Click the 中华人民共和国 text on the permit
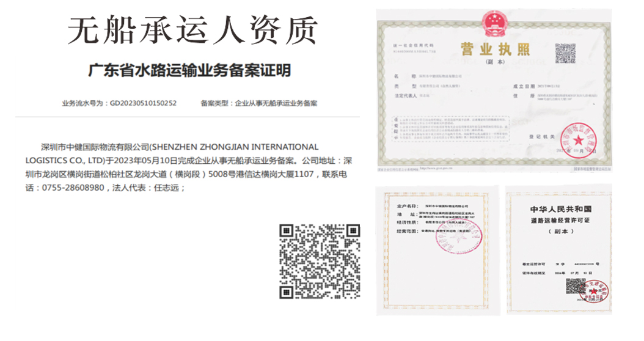The image size is (644, 341). (x=560, y=209)
